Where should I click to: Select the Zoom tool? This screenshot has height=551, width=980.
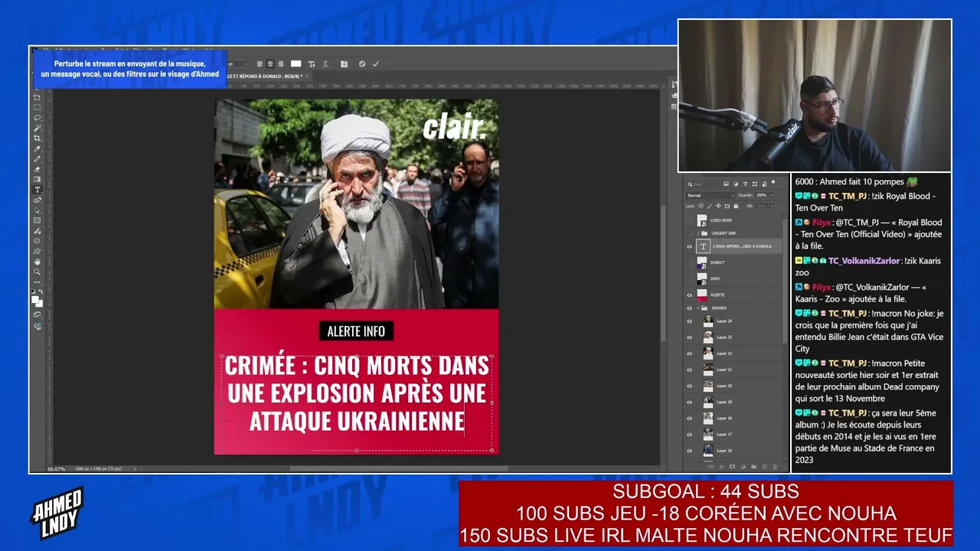[x=37, y=272]
